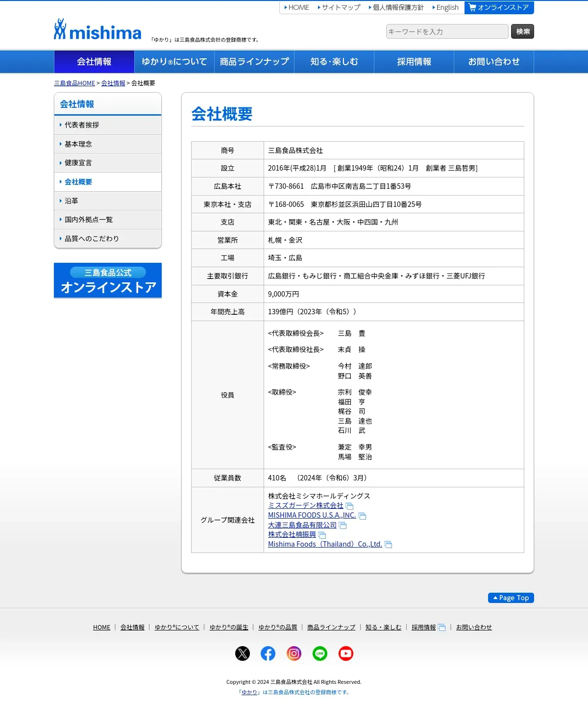Open sidebar item 品質へのこだわり
This screenshot has width=588, height=703.
point(108,239)
